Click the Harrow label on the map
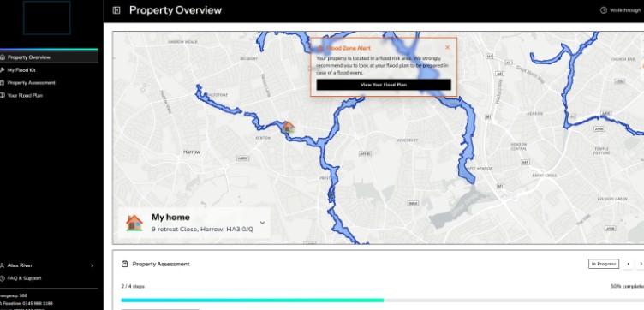This screenshot has height=310, width=644. (x=191, y=152)
